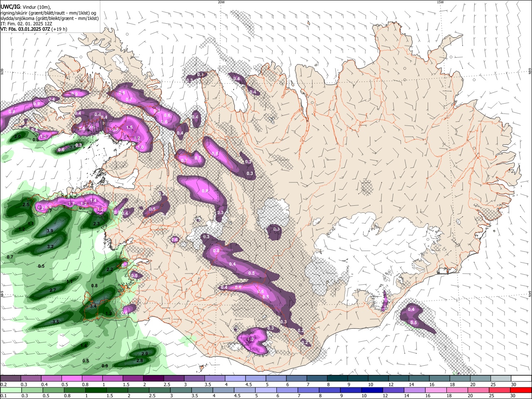Click the '15W' longitude label at the top

(x=440, y=2)
